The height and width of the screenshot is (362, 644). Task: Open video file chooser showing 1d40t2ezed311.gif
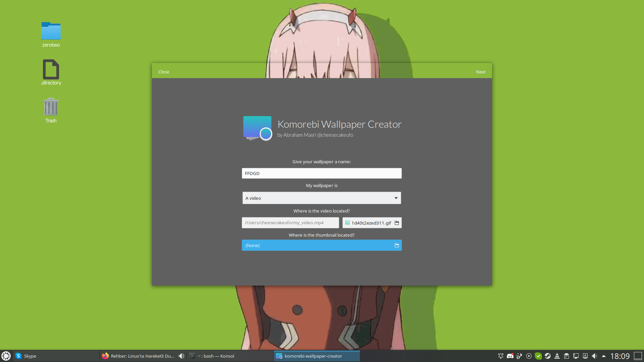[372, 223]
